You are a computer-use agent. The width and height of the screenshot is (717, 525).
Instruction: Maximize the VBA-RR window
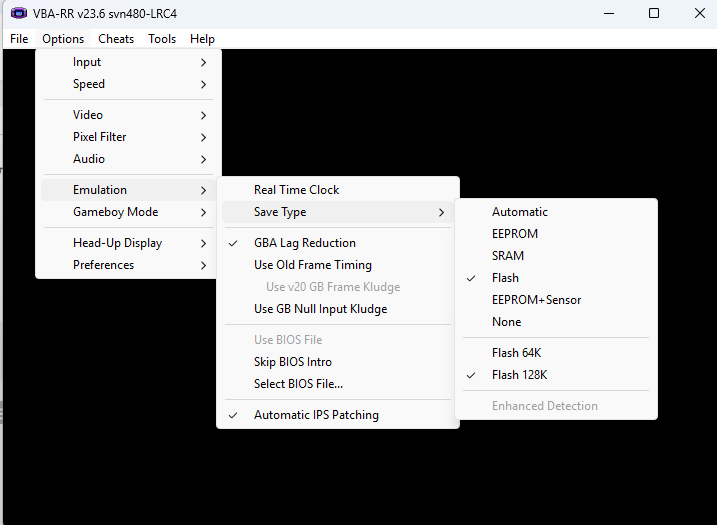tap(653, 14)
